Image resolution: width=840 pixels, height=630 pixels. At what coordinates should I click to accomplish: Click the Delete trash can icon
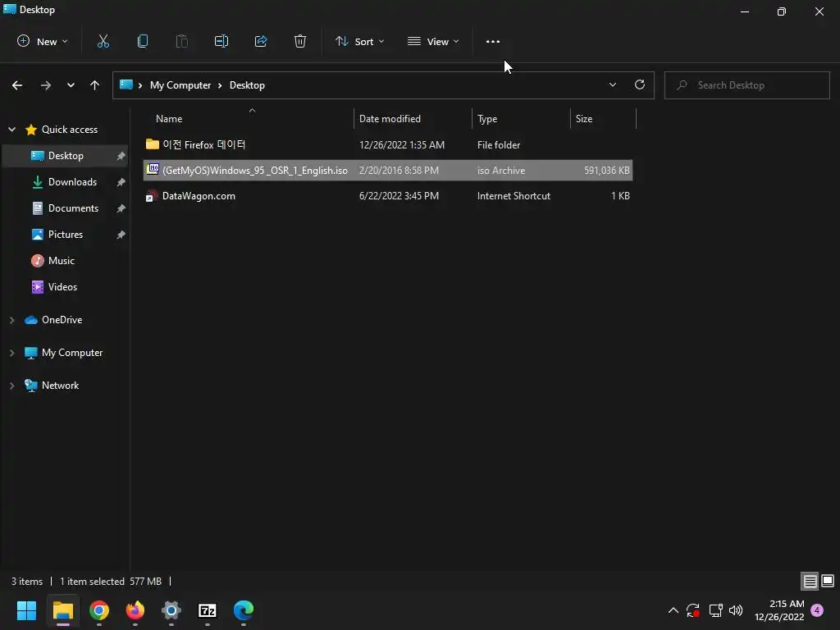(x=300, y=41)
